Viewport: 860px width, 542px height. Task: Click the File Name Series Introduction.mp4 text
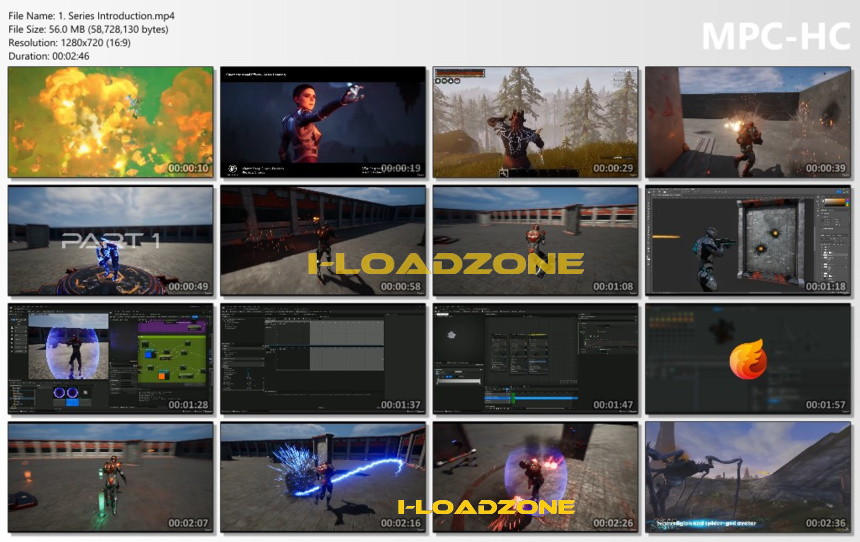[92, 16]
